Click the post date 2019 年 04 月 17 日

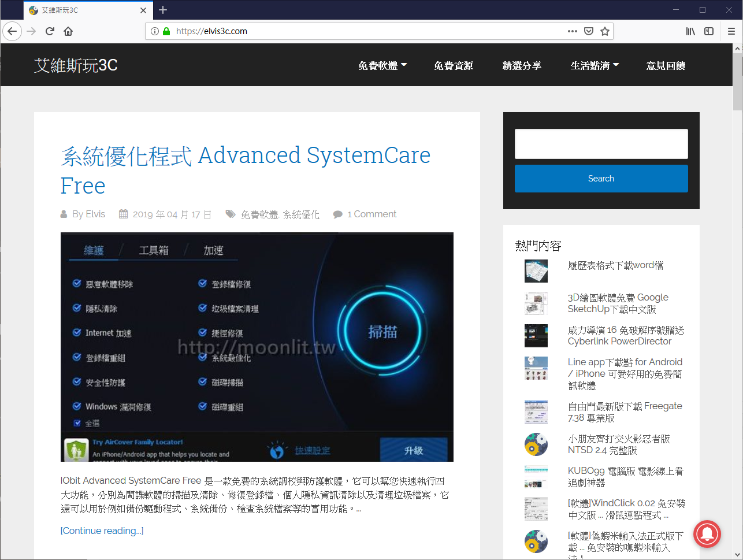pos(172,214)
